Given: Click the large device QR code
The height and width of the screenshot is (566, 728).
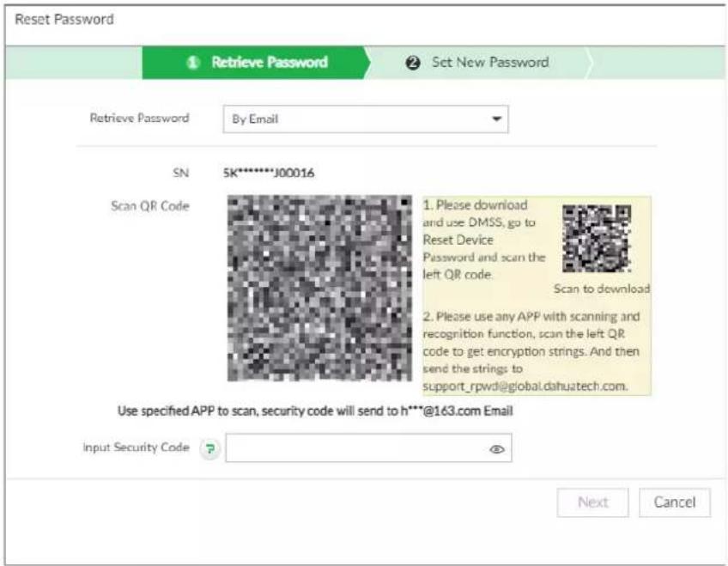Looking at the screenshot, I should click(319, 289).
